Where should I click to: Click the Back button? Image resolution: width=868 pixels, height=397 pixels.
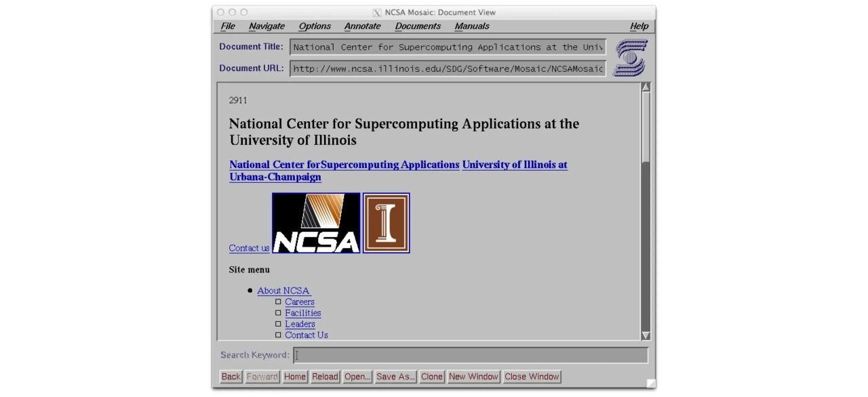pyautogui.click(x=231, y=377)
